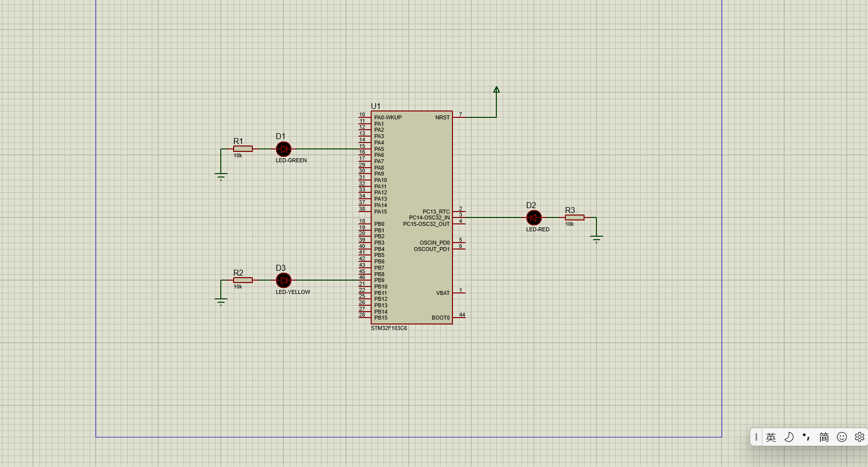This screenshot has height=467, width=868.
Task: Click the BOOT0 pin label
Action: click(x=441, y=318)
